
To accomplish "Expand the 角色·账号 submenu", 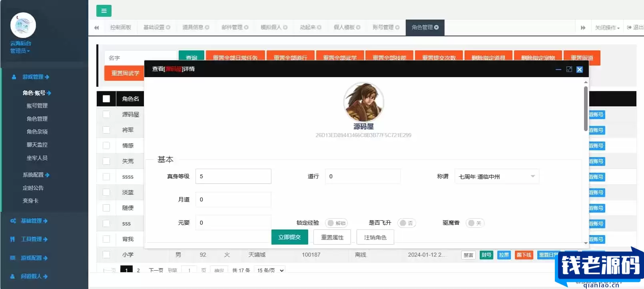I will (37, 93).
